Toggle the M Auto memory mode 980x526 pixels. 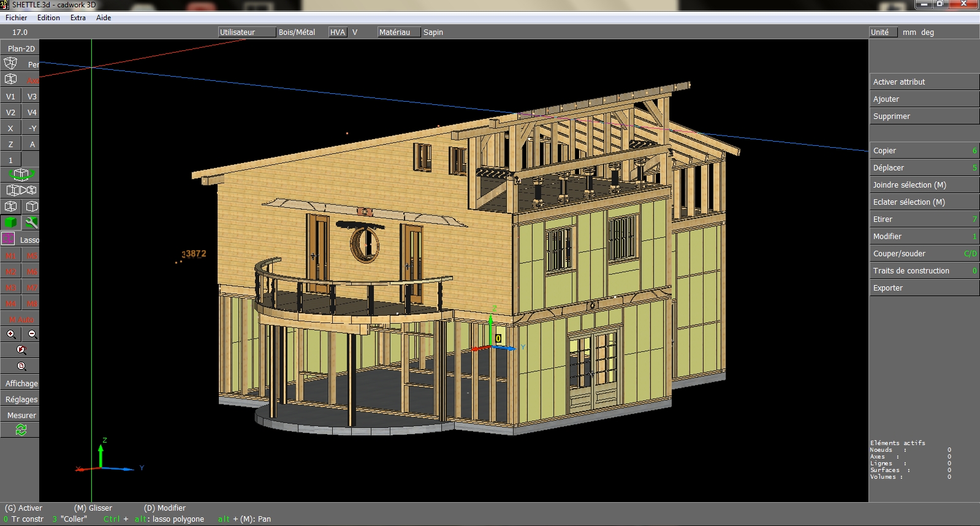(21, 319)
